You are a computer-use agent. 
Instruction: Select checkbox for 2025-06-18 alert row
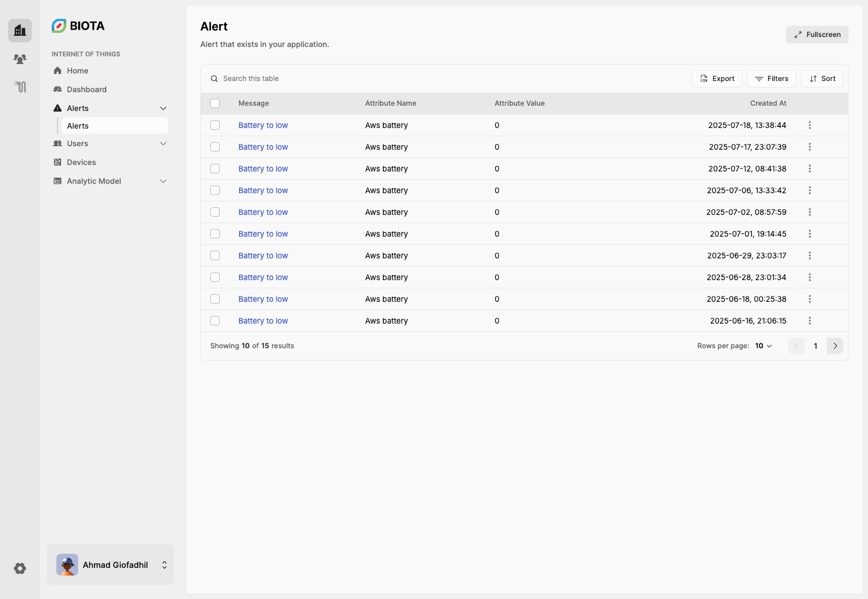pos(215,299)
